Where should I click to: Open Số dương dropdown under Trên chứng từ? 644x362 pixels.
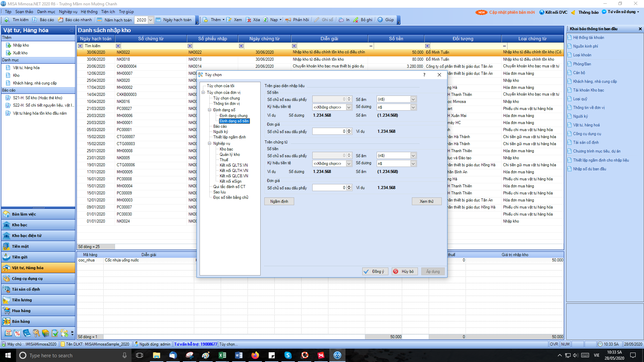coord(413,164)
